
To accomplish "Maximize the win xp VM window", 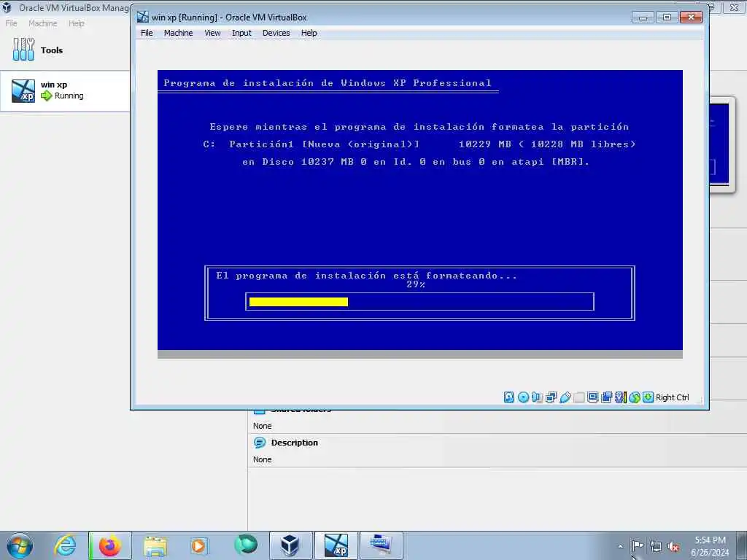I will pyautogui.click(x=667, y=17).
